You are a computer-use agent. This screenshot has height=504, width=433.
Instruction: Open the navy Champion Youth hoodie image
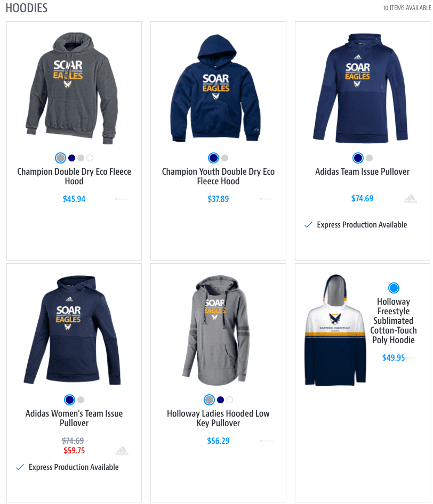pyautogui.click(x=216, y=88)
